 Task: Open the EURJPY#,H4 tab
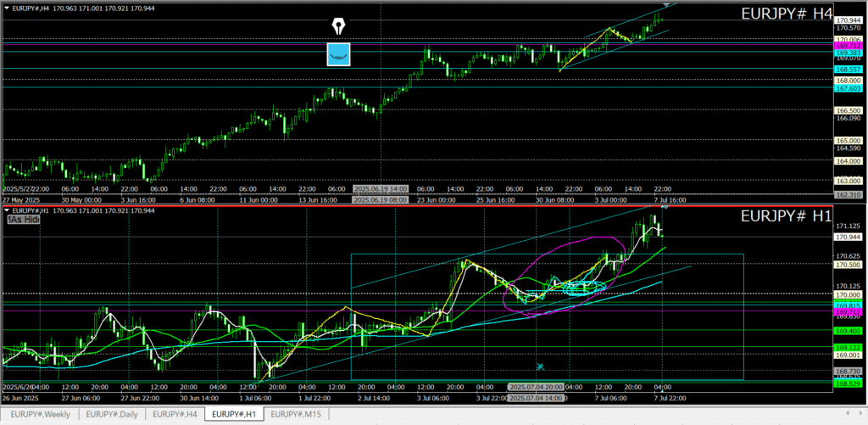point(175,415)
